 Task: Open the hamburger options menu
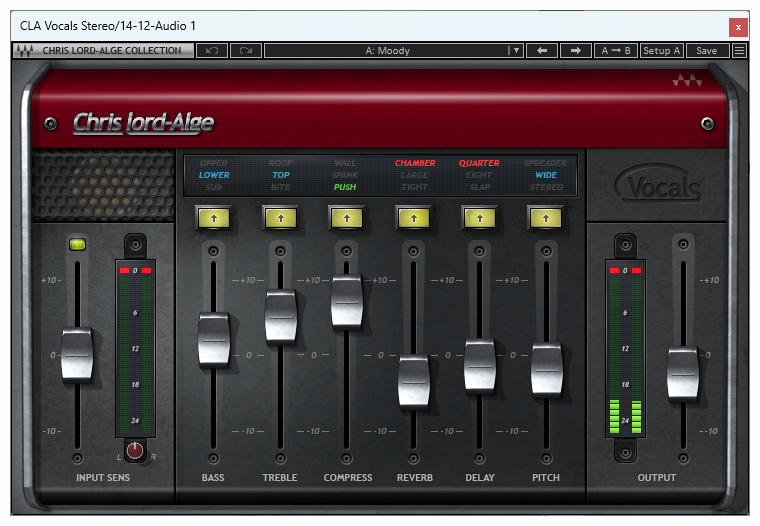pos(739,50)
